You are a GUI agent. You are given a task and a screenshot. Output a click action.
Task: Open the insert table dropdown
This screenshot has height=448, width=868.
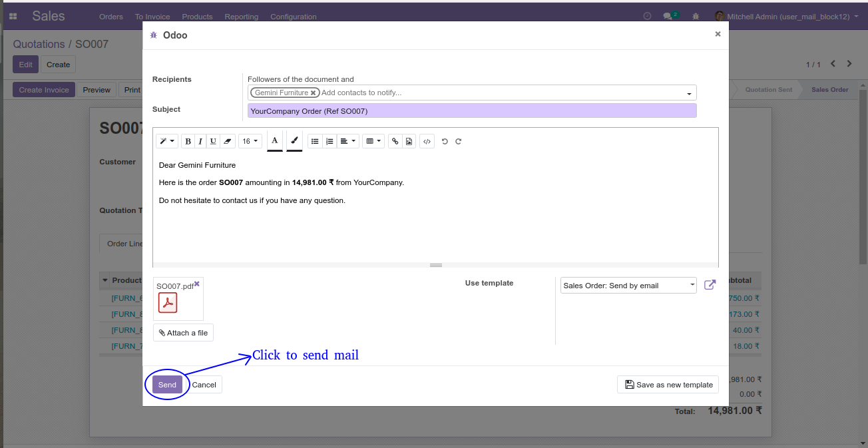[x=373, y=141]
